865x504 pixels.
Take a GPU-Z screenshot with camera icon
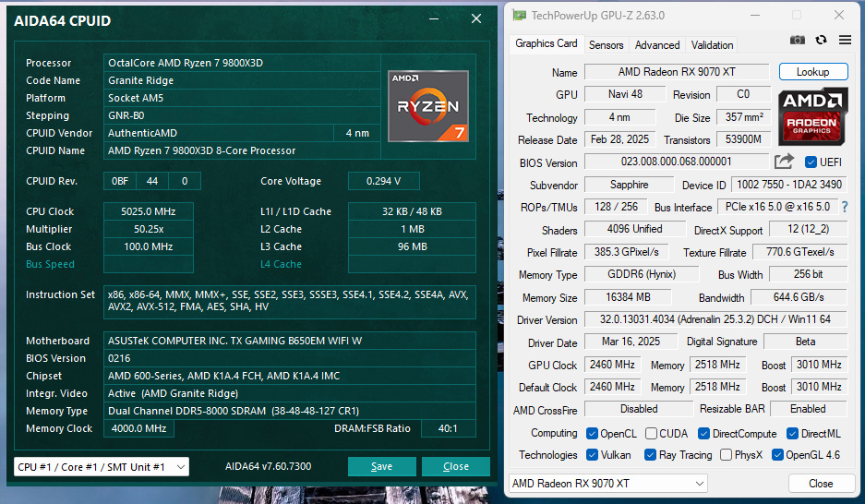tap(797, 40)
